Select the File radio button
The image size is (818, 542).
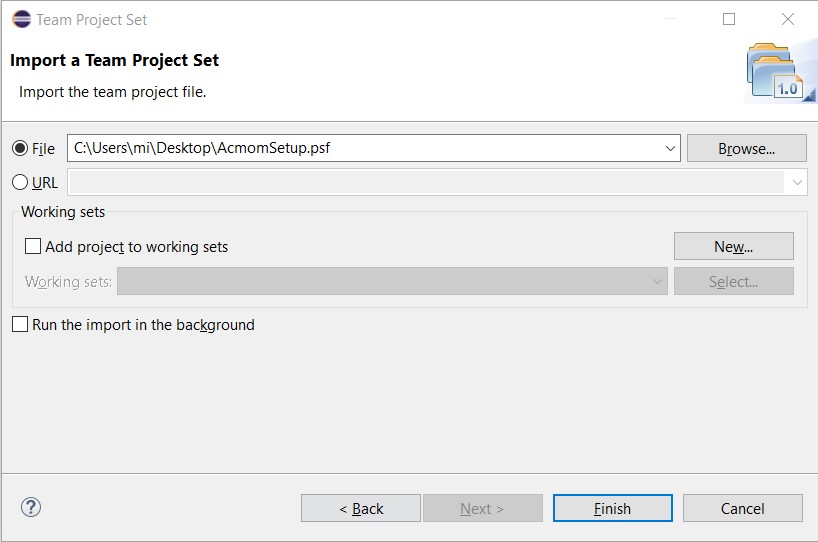20,149
